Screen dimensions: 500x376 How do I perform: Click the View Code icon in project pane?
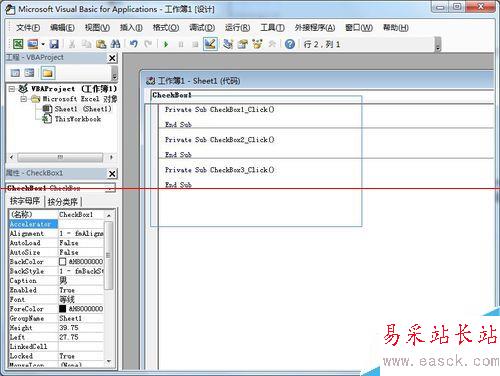(15, 73)
